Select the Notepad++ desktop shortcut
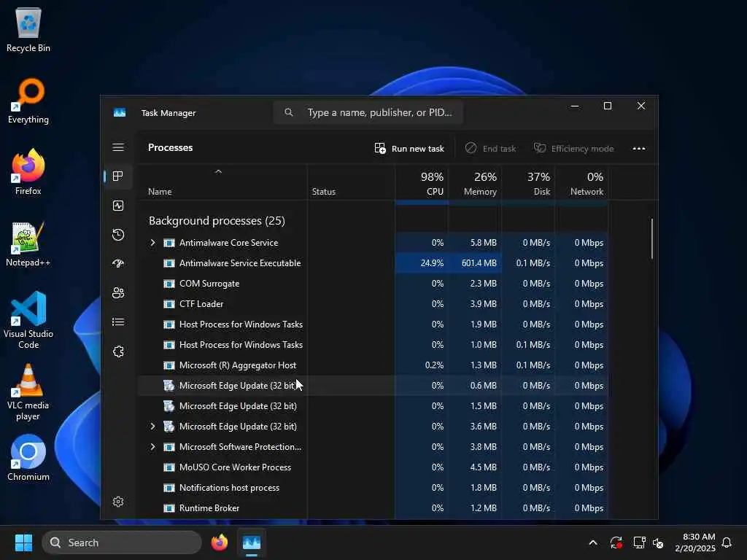The width and height of the screenshot is (747, 560). (x=28, y=244)
